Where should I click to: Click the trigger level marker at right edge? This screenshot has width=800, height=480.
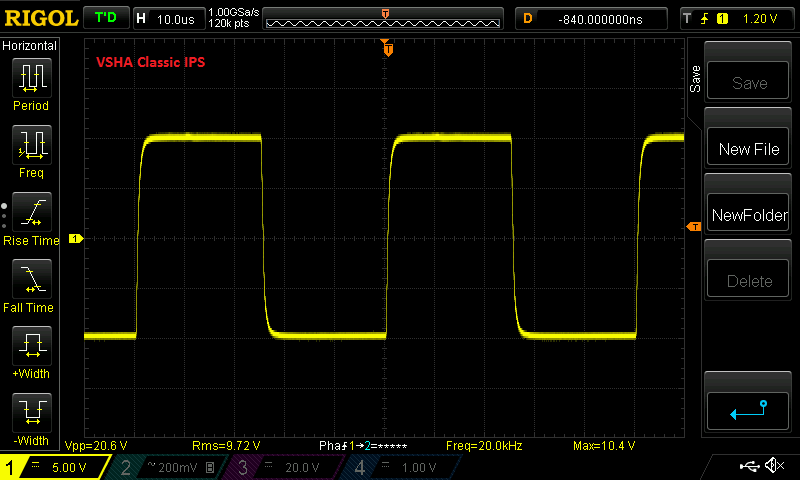pyautogui.click(x=694, y=226)
